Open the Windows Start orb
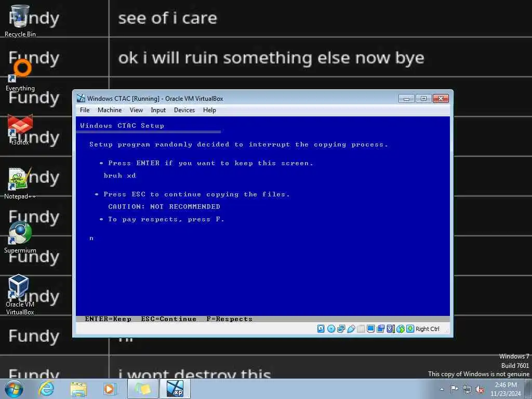The image size is (532, 399). point(14,389)
